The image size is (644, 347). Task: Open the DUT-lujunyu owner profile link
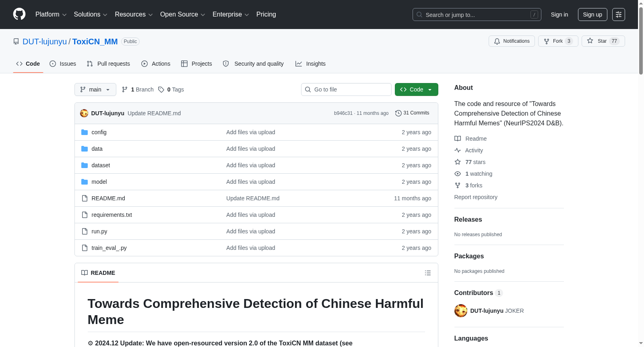point(45,42)
